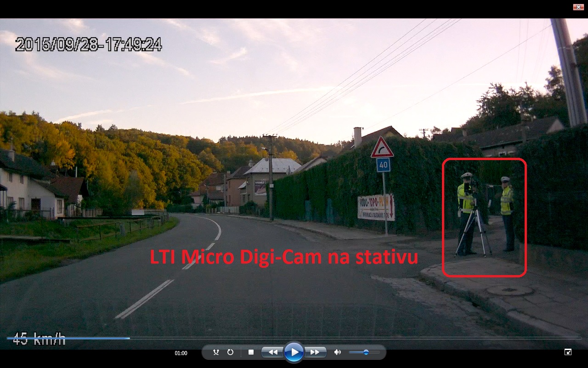
Task: Click the 2015/09/28 timestamp overlay
Action: click(x=88, y=45)
